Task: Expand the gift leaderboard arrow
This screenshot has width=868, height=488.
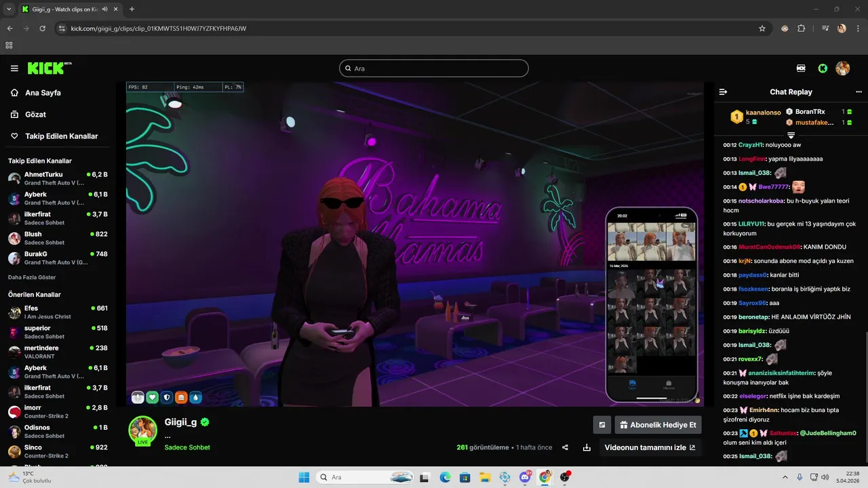Action: point(791,136)
